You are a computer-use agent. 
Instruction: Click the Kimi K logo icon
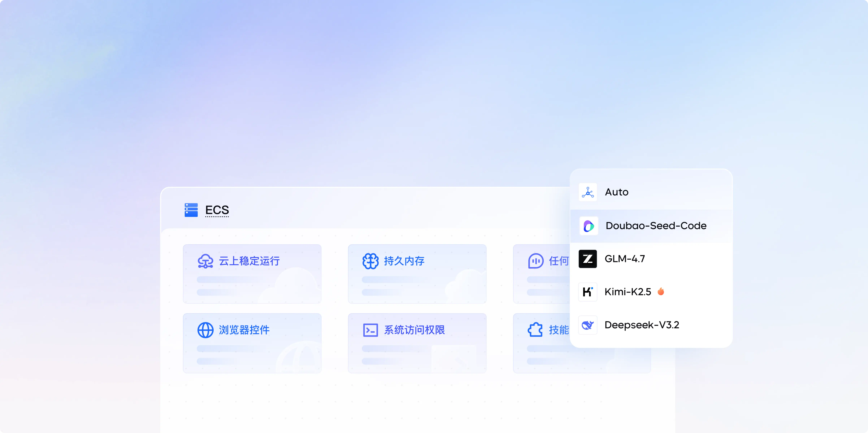click(x=588, y=292)
